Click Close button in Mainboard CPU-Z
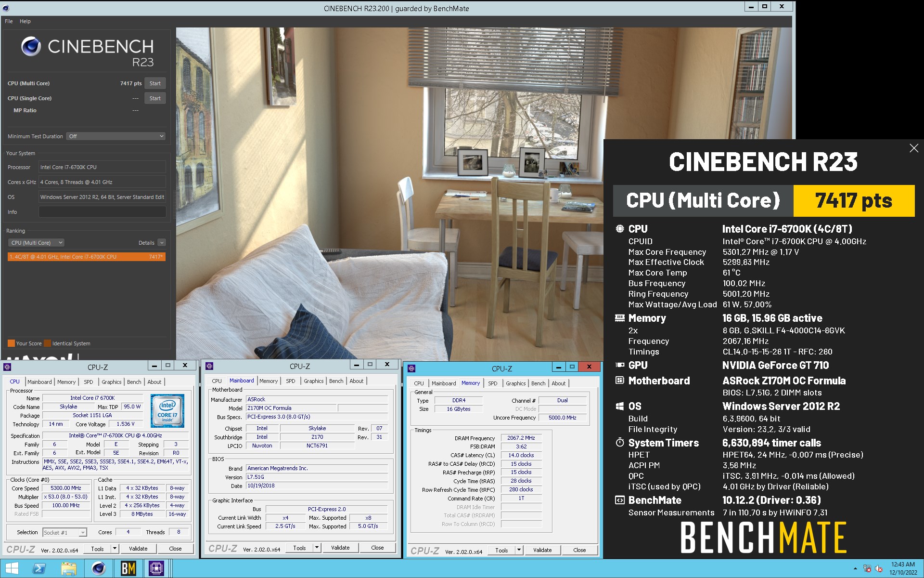Image resolution: width=924 pixels, height=578 pixels. pyautogui.click(x=377, y=548)
